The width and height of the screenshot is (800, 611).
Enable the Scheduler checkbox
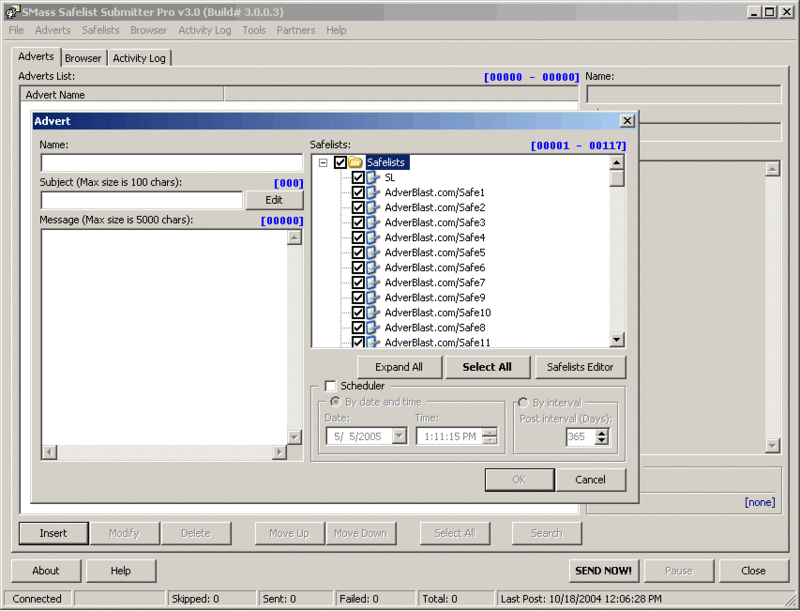331,386
